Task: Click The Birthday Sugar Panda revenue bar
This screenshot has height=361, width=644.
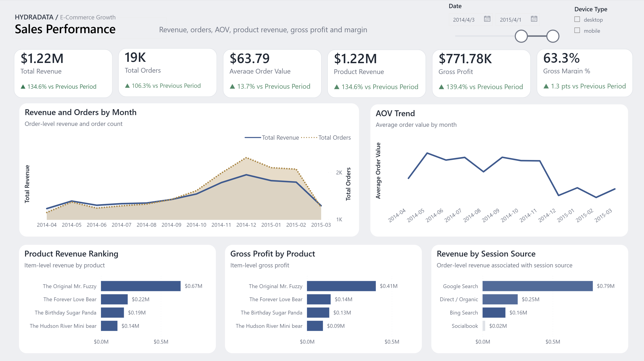Action: [x=112, y=312]
